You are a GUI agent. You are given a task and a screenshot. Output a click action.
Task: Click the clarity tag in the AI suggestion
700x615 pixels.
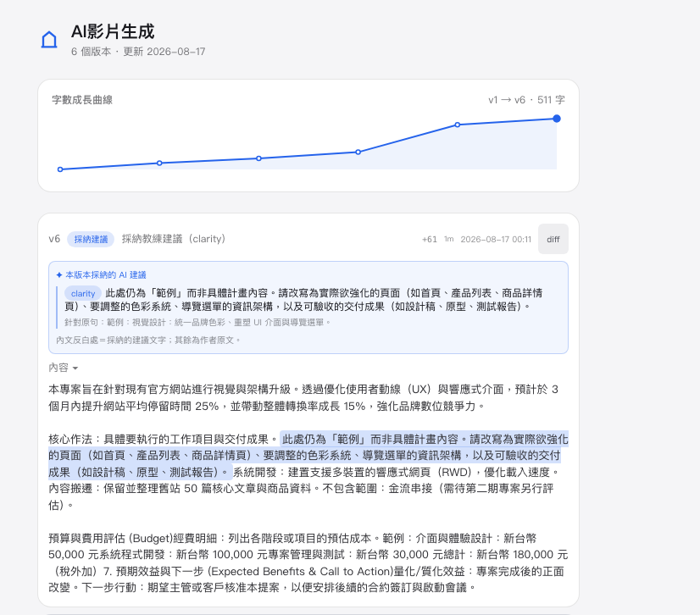point(83,293)
